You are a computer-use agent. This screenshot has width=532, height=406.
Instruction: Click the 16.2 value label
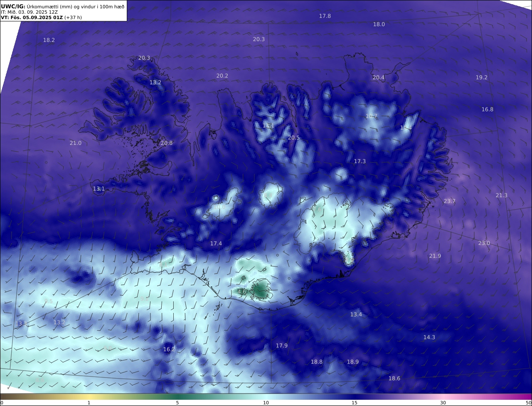pos(169,349)
